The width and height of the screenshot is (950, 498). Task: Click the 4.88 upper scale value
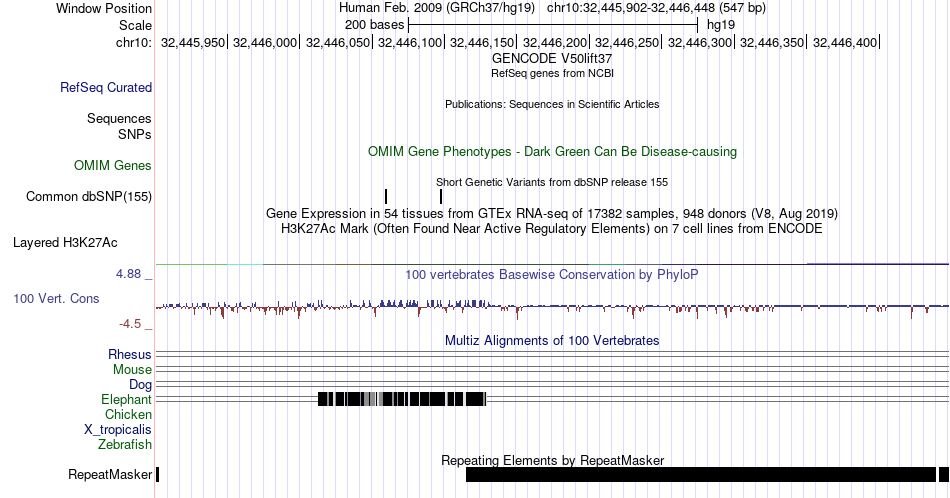pos(128,274)
